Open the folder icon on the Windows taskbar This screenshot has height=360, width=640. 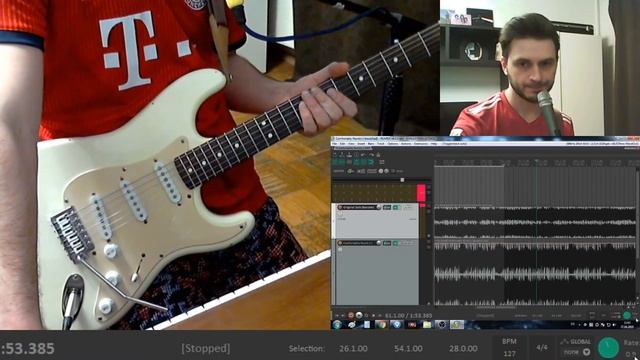point(427,324)
